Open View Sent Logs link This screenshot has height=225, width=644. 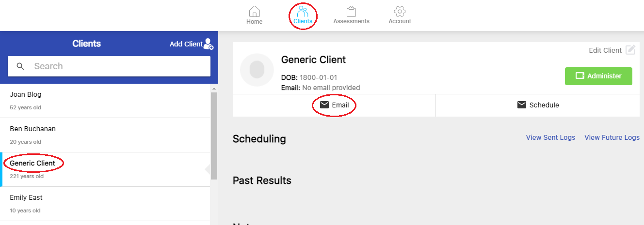point(550,137)
